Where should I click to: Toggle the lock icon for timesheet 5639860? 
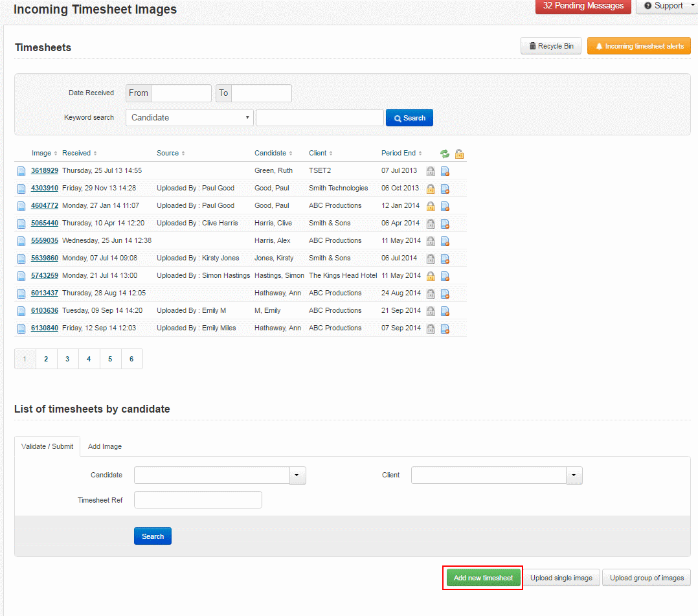(431, 258)
